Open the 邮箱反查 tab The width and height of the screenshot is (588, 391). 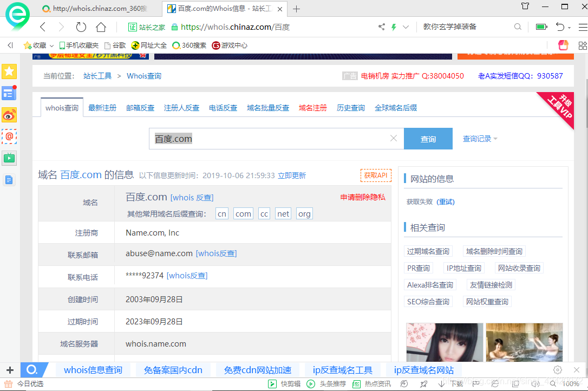(140, 108)
